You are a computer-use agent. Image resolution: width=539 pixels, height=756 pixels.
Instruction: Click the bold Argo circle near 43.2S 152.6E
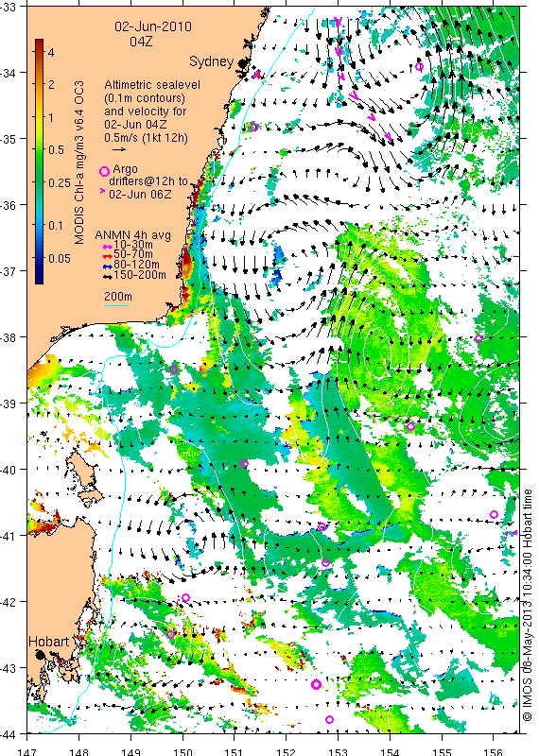(316, 684)
